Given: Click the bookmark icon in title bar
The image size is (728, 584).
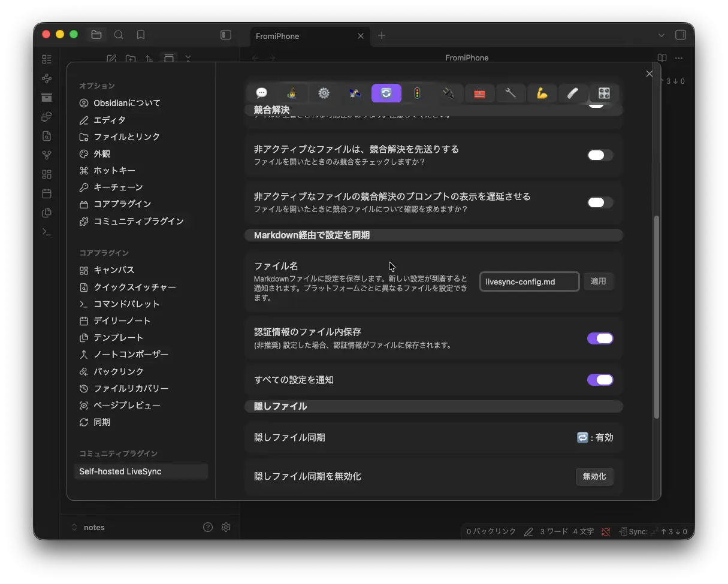Looking at the screenshot, I should click(140, 35).
